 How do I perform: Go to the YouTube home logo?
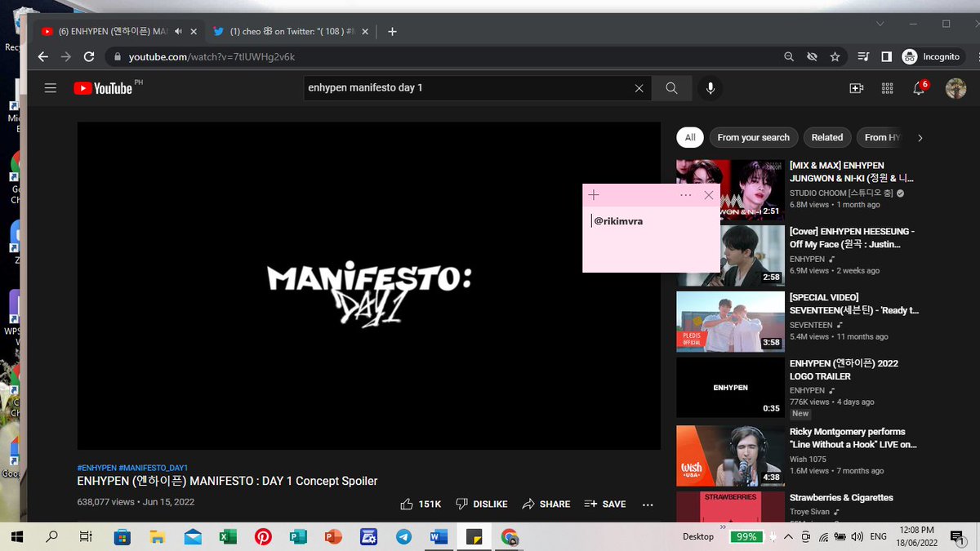pos(103,88)
